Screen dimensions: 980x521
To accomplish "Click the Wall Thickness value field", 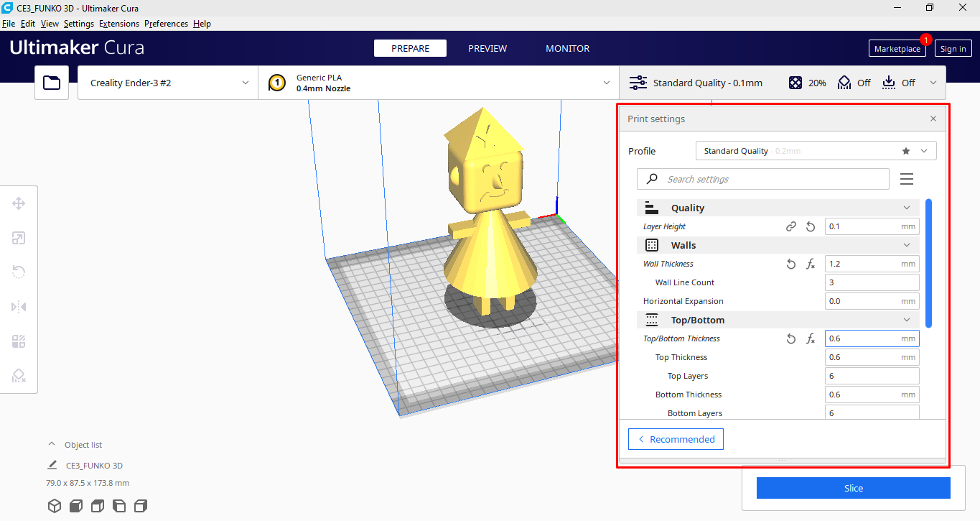I will pyautogui.click(x=872, y=264).
